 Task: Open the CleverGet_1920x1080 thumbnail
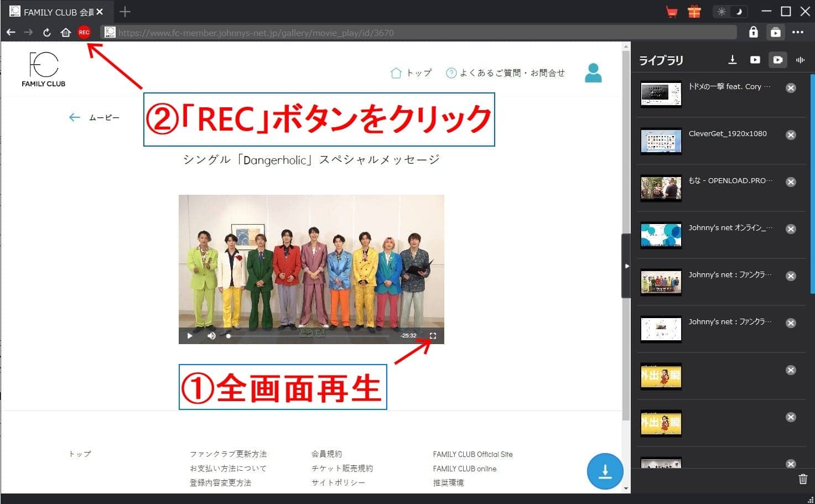pyautogui.click(x=661, y=142)
